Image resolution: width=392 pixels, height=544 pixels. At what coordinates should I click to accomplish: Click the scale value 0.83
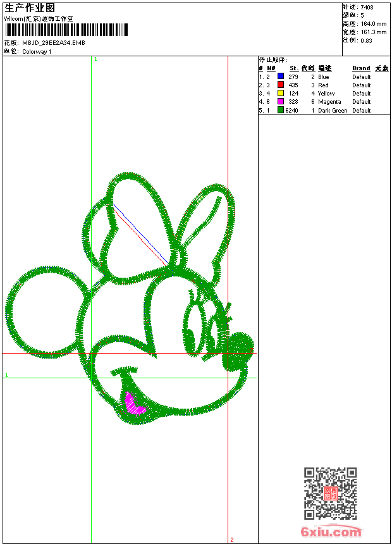[x=366, y=40]
